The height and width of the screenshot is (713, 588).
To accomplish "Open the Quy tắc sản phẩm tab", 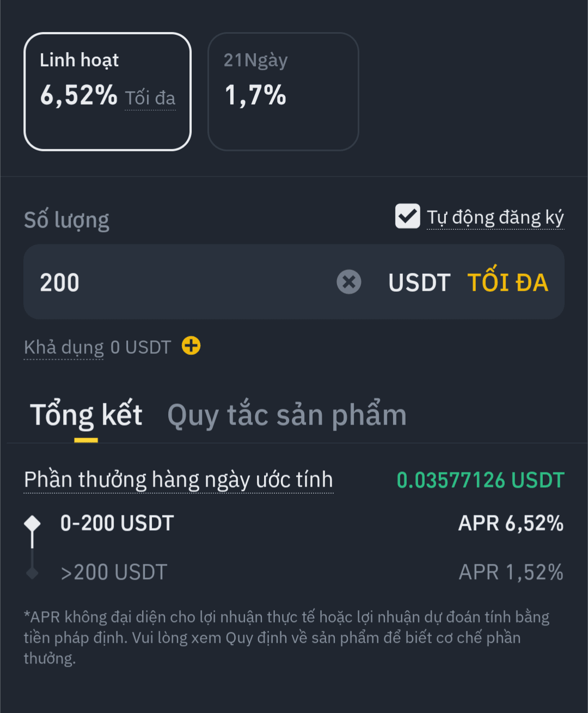I will click(287, 415).
